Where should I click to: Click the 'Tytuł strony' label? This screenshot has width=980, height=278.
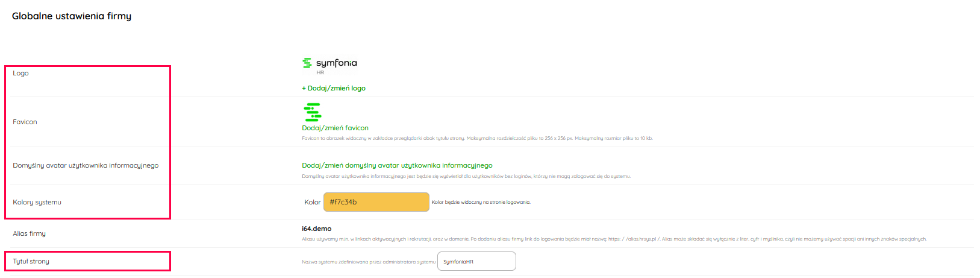coord(31,261)
